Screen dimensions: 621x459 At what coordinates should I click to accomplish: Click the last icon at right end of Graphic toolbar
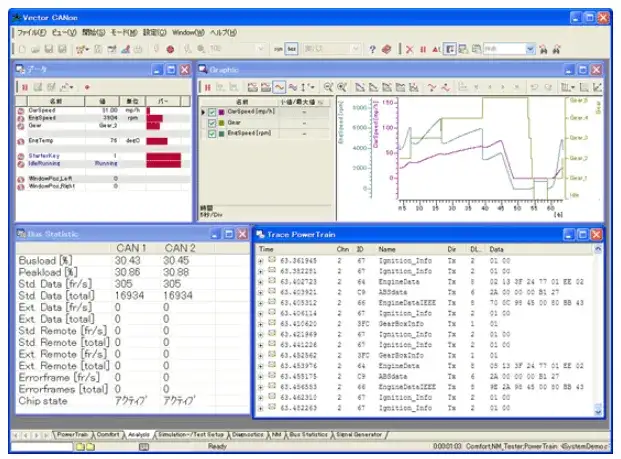tap(598, 87)
